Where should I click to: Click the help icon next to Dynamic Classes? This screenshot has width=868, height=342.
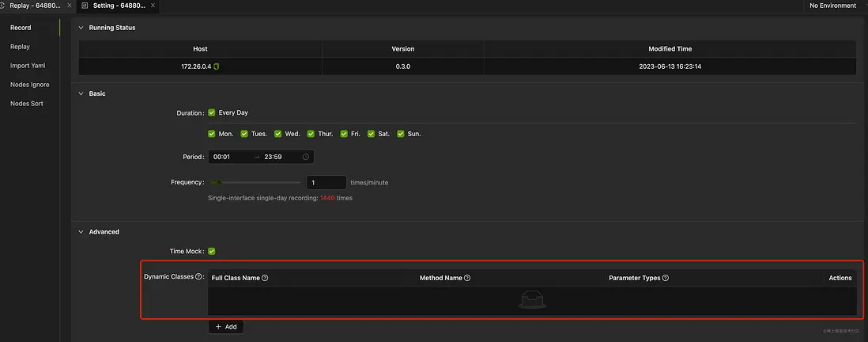click(x=198, y=276)
